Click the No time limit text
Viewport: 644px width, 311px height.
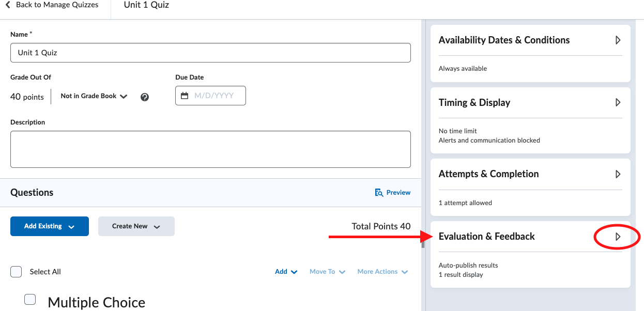(x=457, y=131)
